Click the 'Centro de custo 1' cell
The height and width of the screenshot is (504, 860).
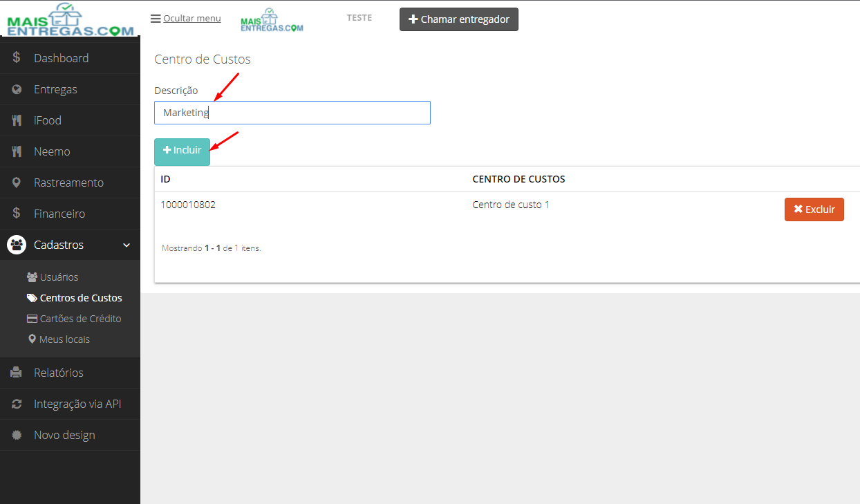click(x=511, y=205)
